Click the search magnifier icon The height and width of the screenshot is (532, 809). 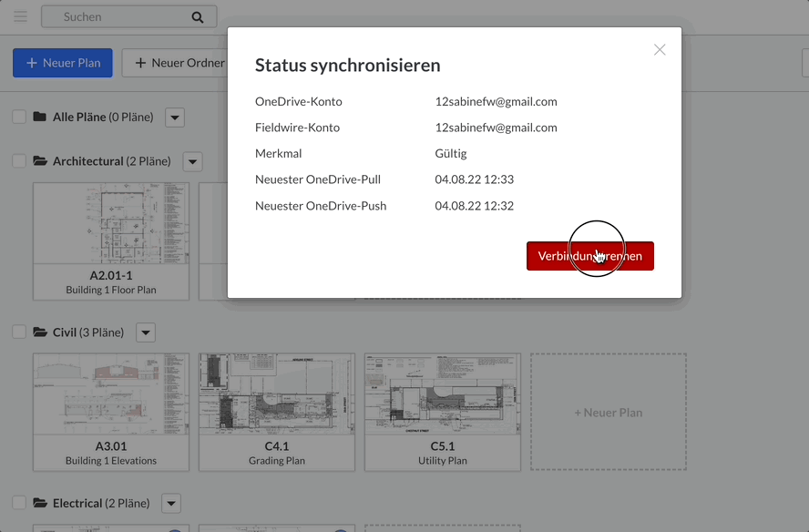(x=198, y=17)
